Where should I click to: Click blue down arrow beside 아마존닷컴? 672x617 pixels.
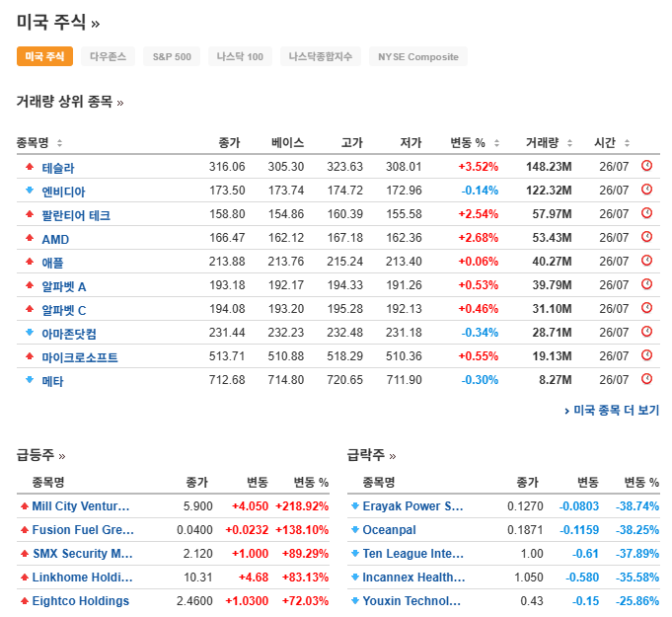(30, 332)
